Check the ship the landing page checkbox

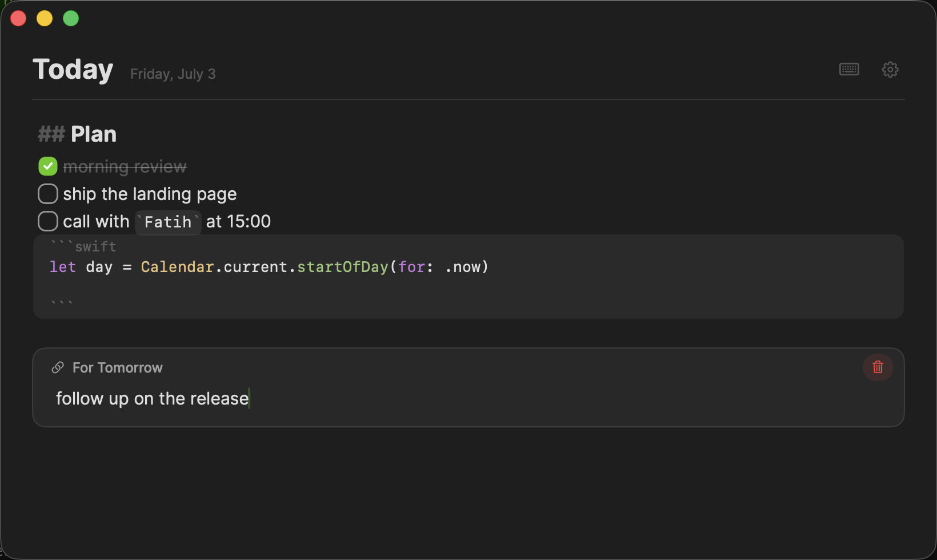[x=48, y=194]
